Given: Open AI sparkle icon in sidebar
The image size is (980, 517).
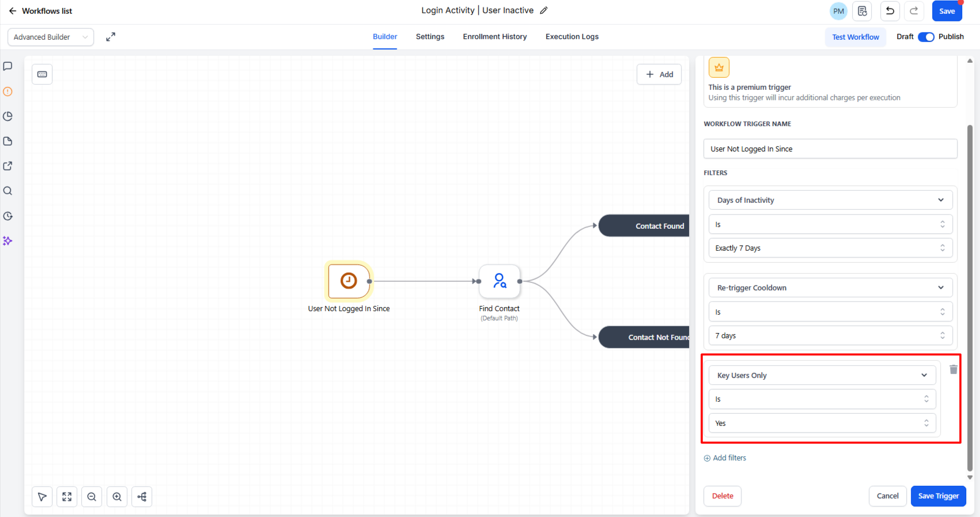Looking at the screenshot, I should 7,241.
